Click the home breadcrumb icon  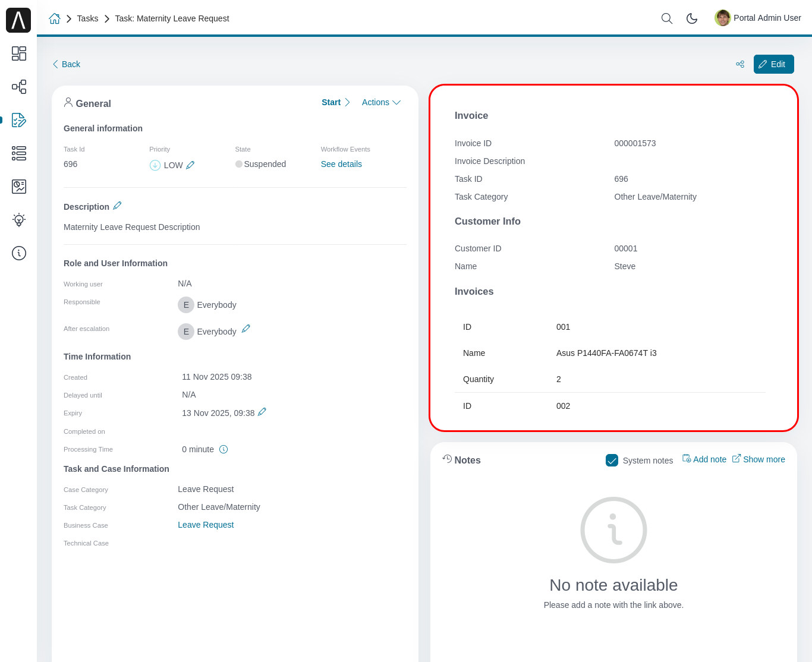click(x=55, y=18)
